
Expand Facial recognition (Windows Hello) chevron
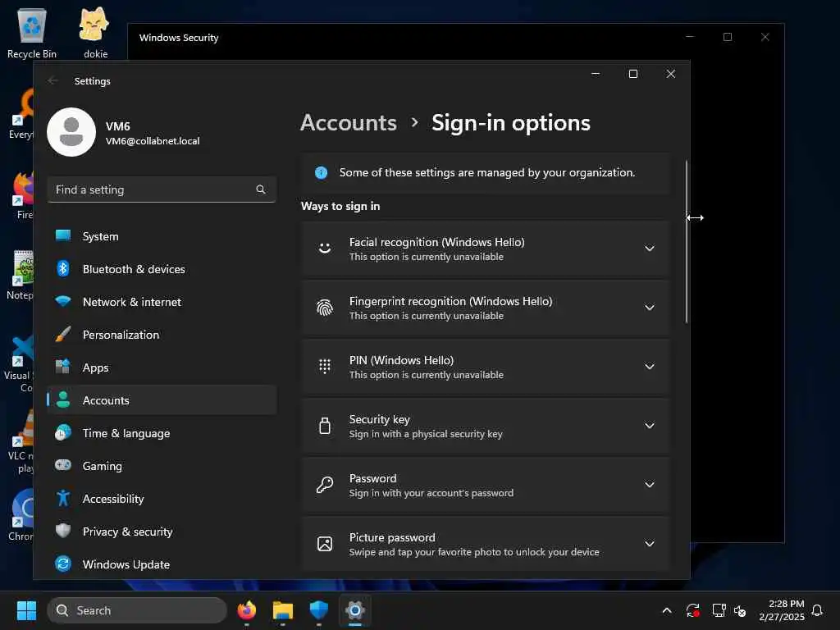coord(650,248)
